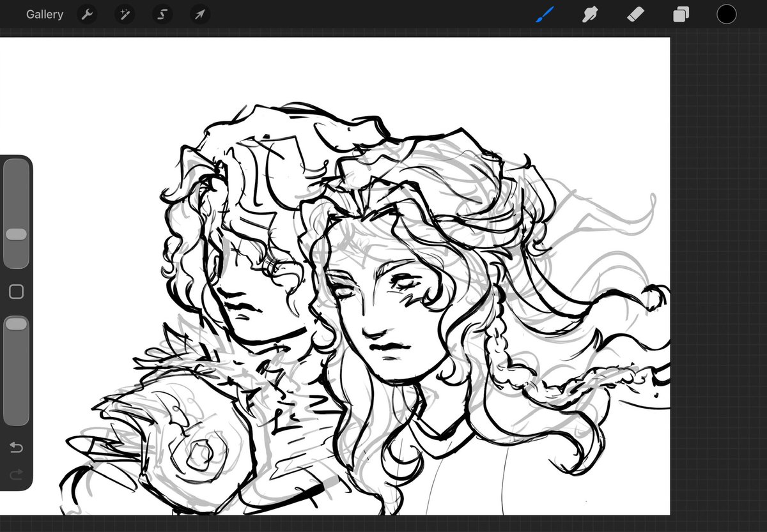Screen dimensions: 767x532
Task: Activate the Selection tool
Action: [x=162, y=14]
